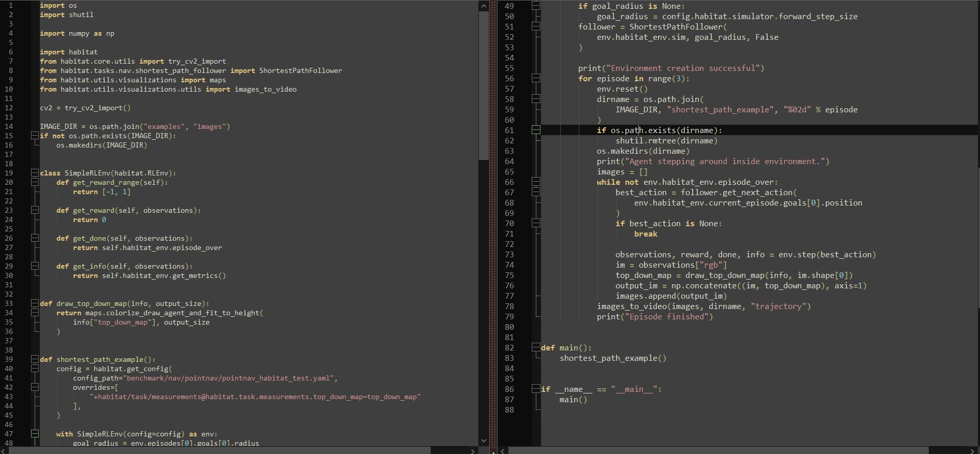This screenshot has height=454, width=980.
Task: Click line number 88 in right pane
Action: pos(509,409)
